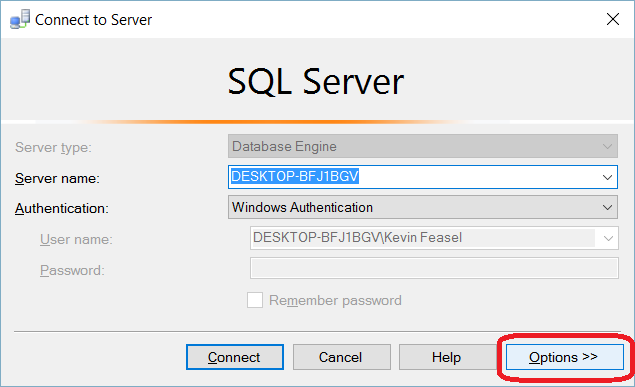Click the Connect to Server title bar icon

pyautogui.click(x=20, y=19)
